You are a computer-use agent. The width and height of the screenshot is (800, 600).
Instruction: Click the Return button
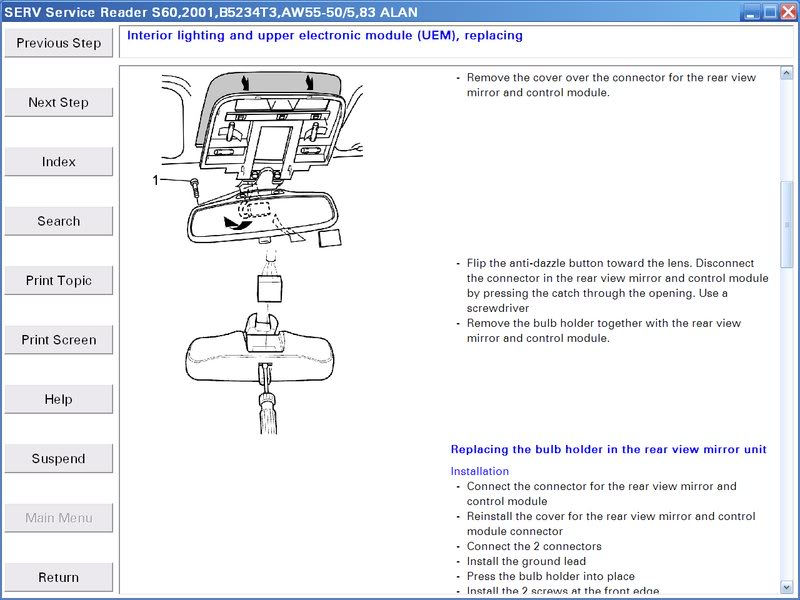tap(59, 577)
